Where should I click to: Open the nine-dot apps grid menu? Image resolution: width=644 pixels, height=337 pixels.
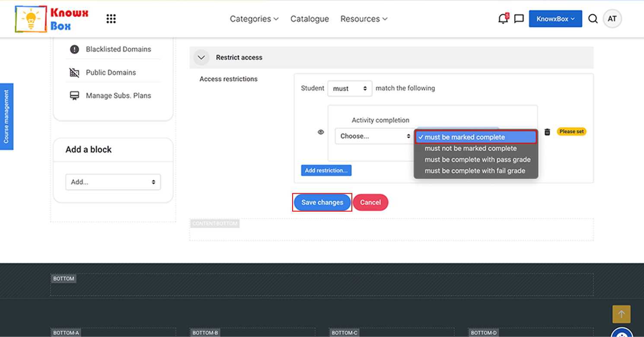(x=111, y=19)
